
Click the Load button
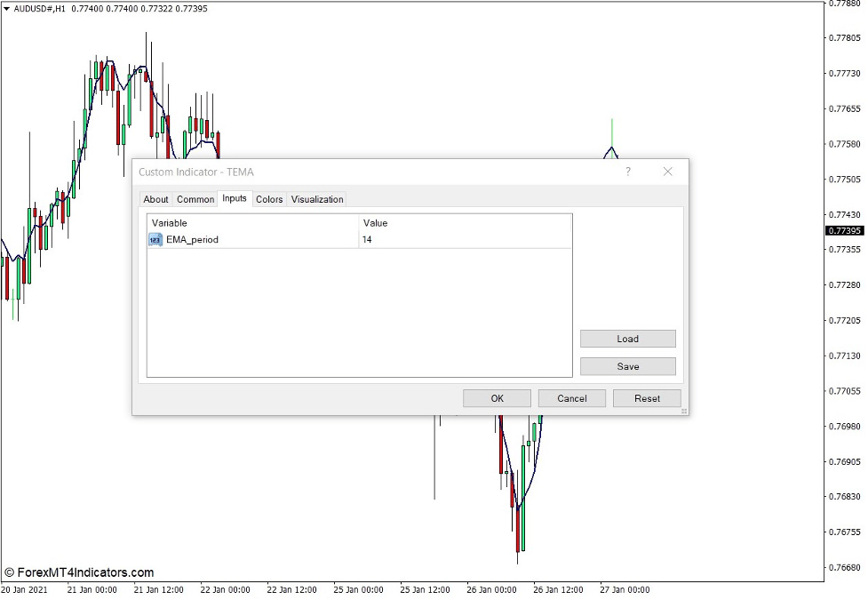[x=627, y=339]
